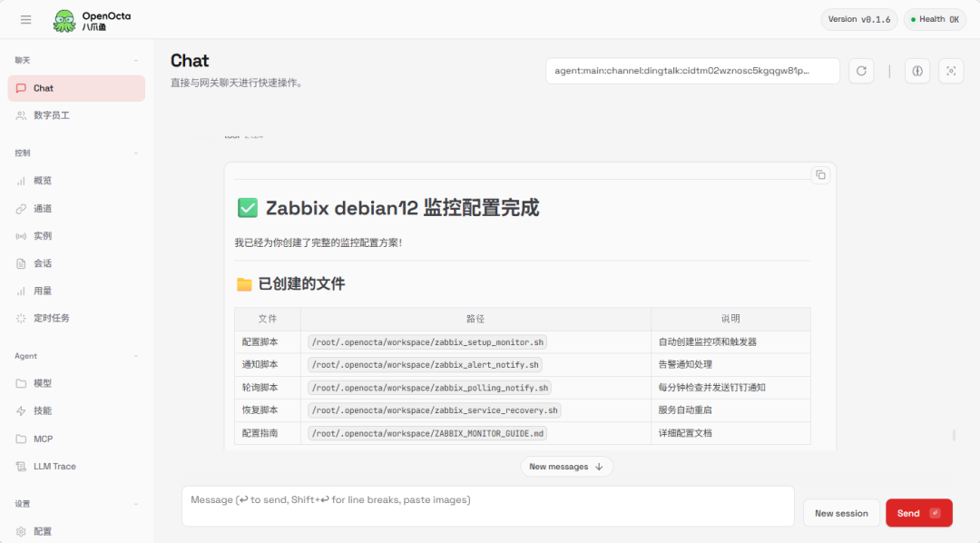Toggle the thinking brain icon

917,71
